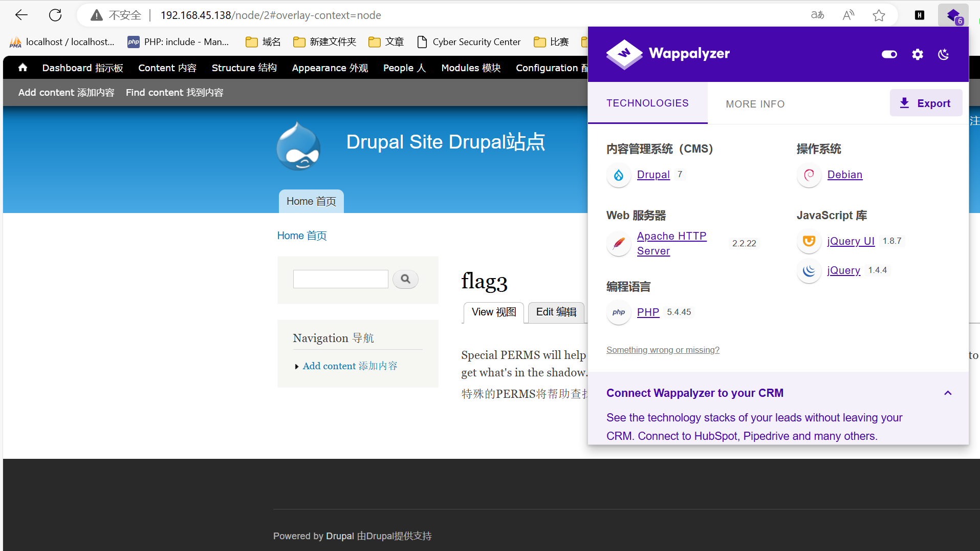Open the localhost phpMyAdmin bookmark
This screenshot has width=980, height=551.
click(x=62, y=42)
